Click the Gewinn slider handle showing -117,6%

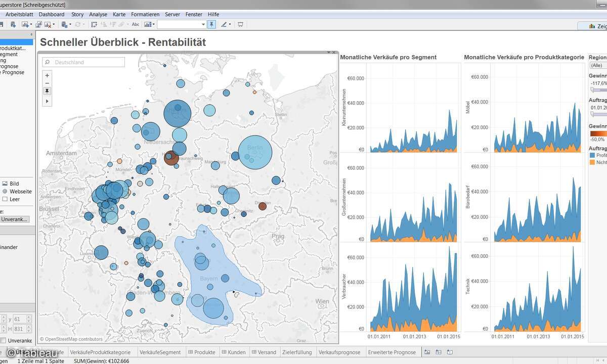click(x=592, y=89)
